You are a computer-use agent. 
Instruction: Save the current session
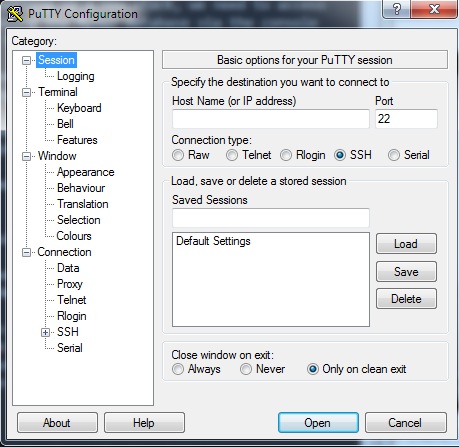coord(406,271)
